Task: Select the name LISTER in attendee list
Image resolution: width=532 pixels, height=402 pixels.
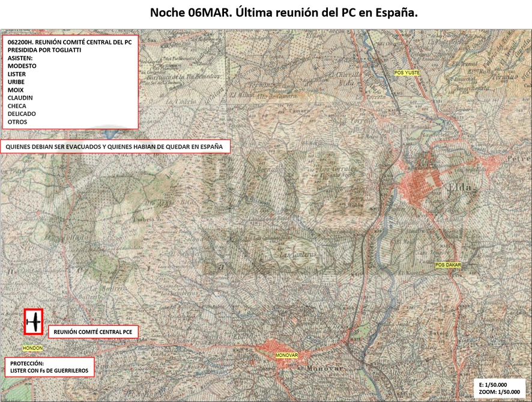Action: point(17,74)
